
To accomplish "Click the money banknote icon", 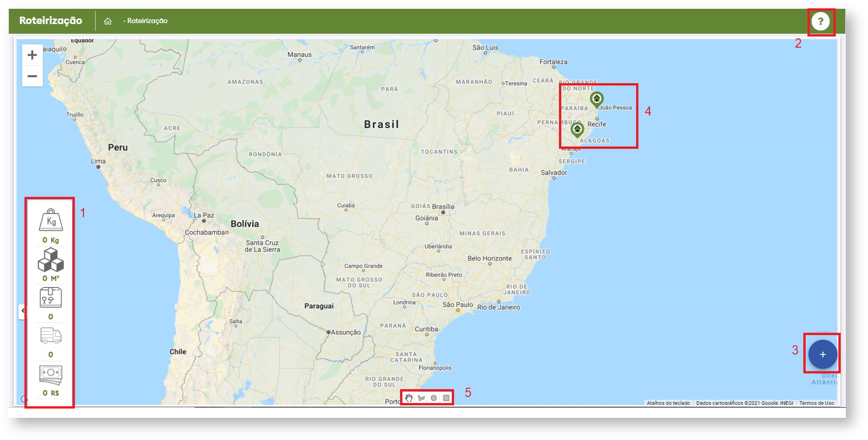I will click(x=51, y=375).
